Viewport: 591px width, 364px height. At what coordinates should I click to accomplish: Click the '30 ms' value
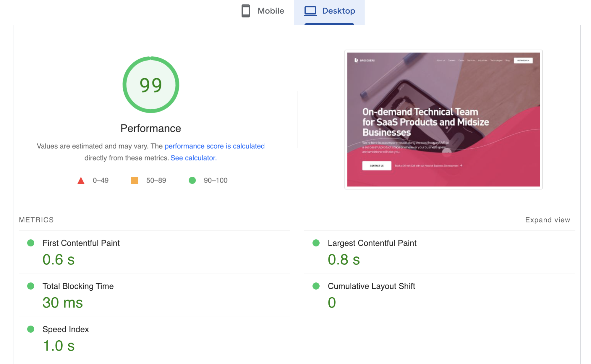point(63,303)
